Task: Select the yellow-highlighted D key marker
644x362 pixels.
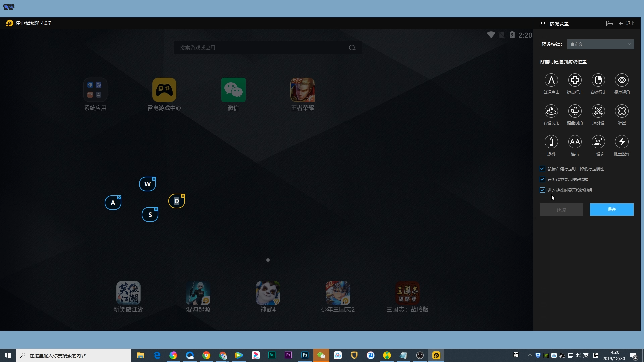Action: pos(176,201)
